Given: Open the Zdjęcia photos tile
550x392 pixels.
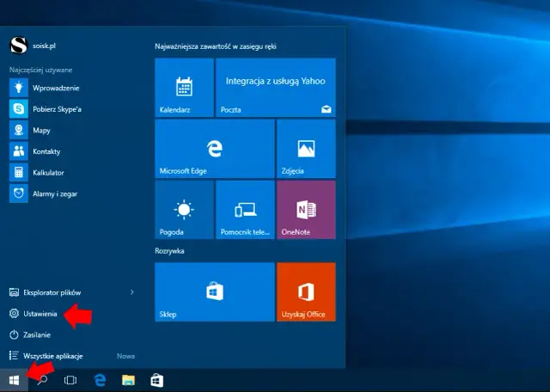Looking at the screenshot, I should 306,149.
